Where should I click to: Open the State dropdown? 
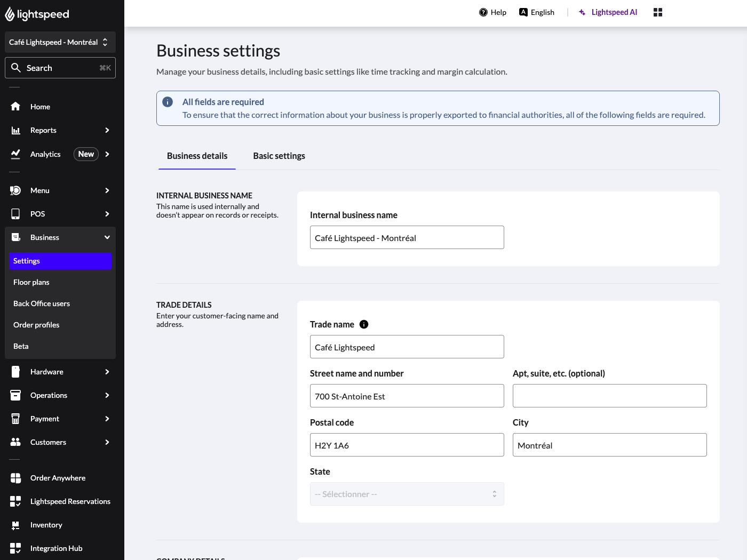click(407, 494)
